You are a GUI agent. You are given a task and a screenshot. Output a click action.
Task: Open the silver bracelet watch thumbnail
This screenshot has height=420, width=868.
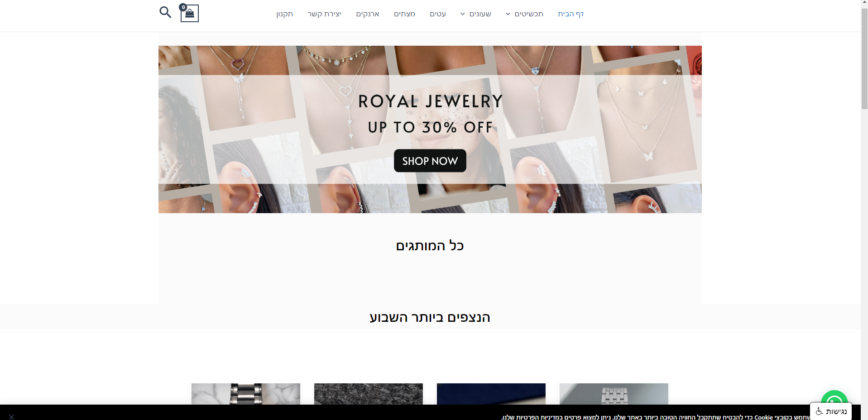tap(614, 394)
